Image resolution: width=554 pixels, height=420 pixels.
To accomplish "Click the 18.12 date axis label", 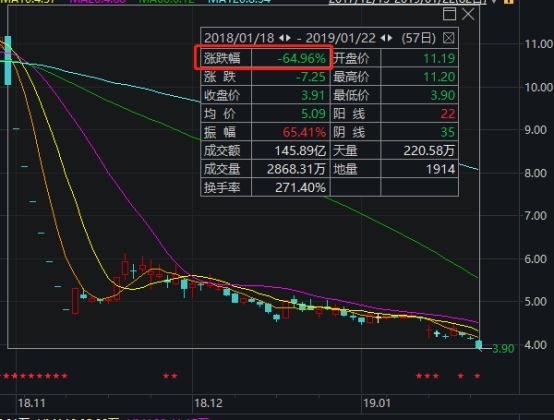I will (x=208, y=403).
